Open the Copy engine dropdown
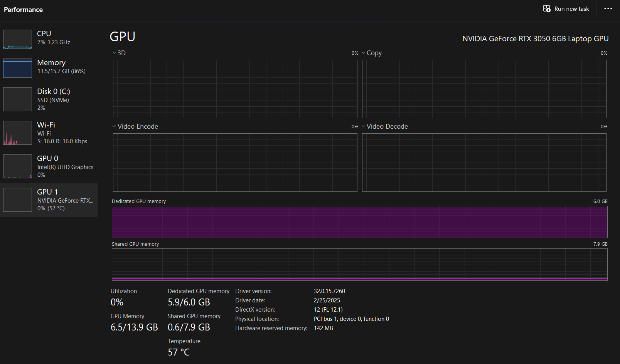620x364 pixels. click(363, 53)
